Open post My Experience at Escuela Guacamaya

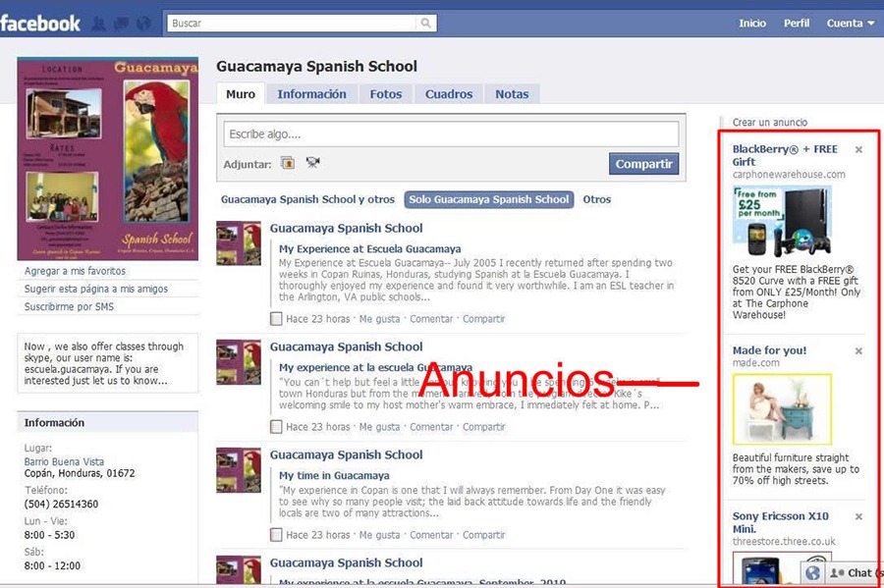[370, 249]
